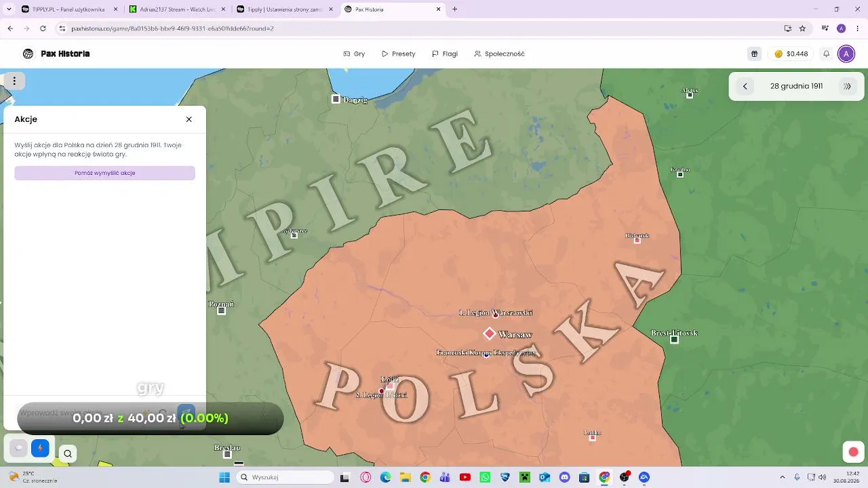Open the Chrome three-dot menu

tap(858, 28)
